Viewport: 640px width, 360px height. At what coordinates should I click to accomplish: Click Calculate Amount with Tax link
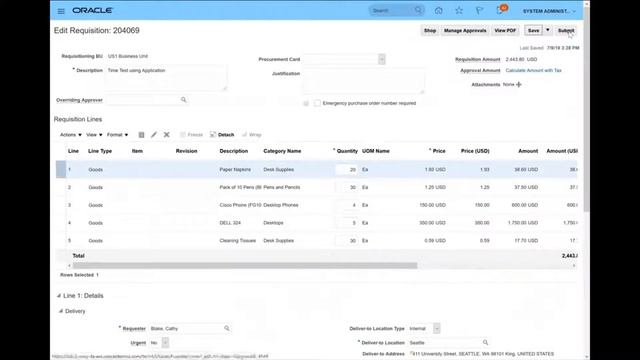(x=533, y=70)
